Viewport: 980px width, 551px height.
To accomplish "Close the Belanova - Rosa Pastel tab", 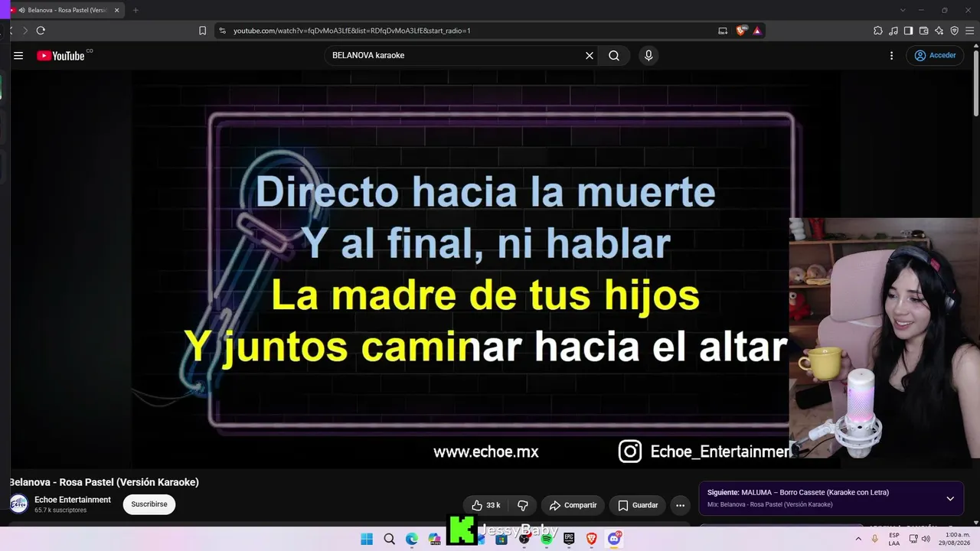I will [117, 10].
